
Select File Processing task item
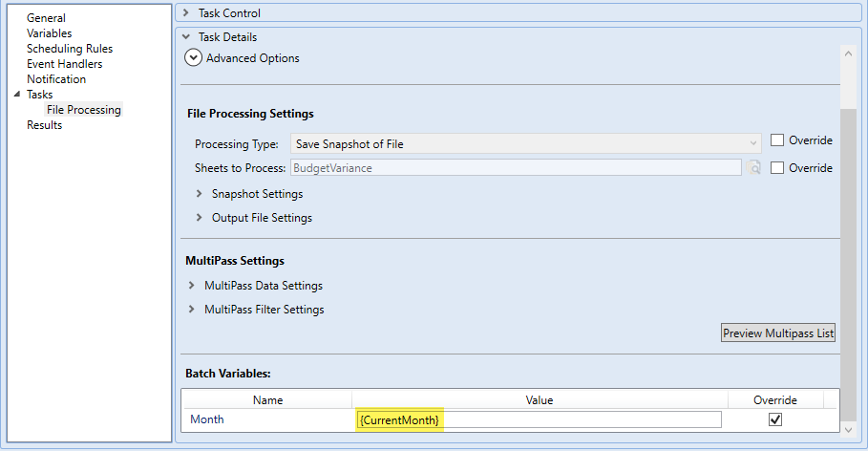pos(84,110)
